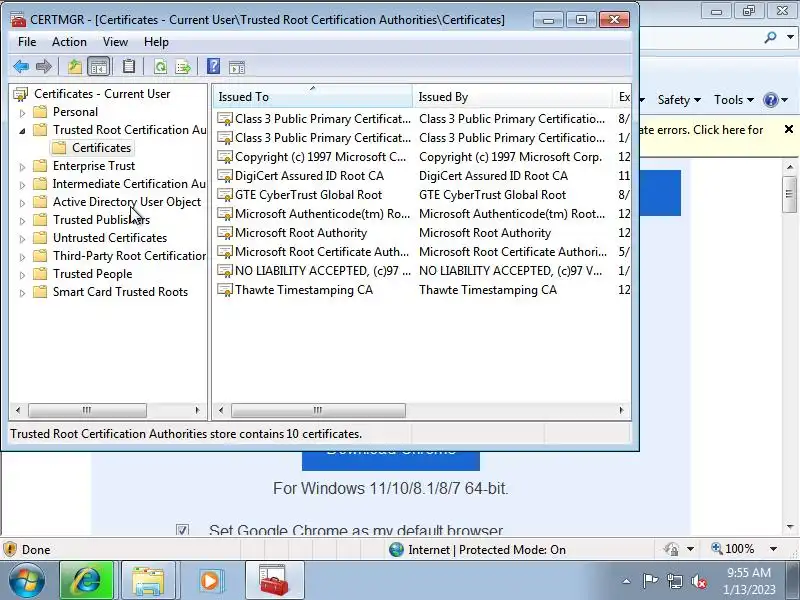Sort by the Issued By column header
Image resolution: width=800 pixels, height=600 pixels.
click(x=512, y=96)
